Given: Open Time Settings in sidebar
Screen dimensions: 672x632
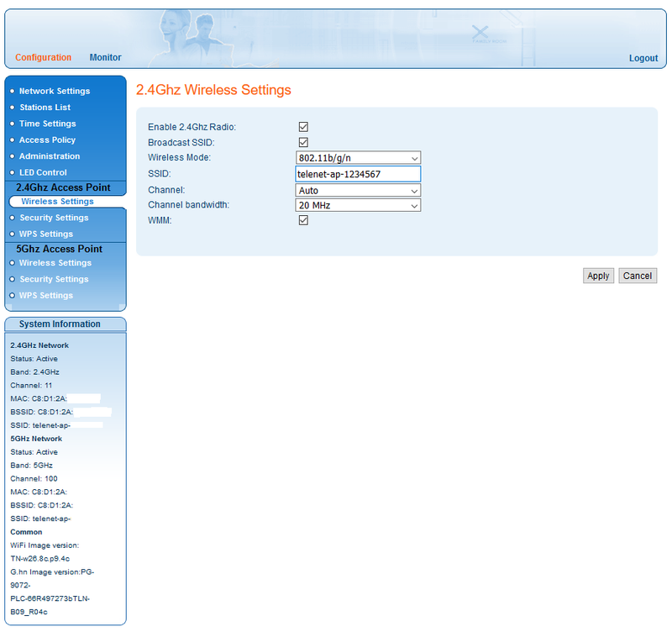Looking at the screenshot, I should pos(48,124).
